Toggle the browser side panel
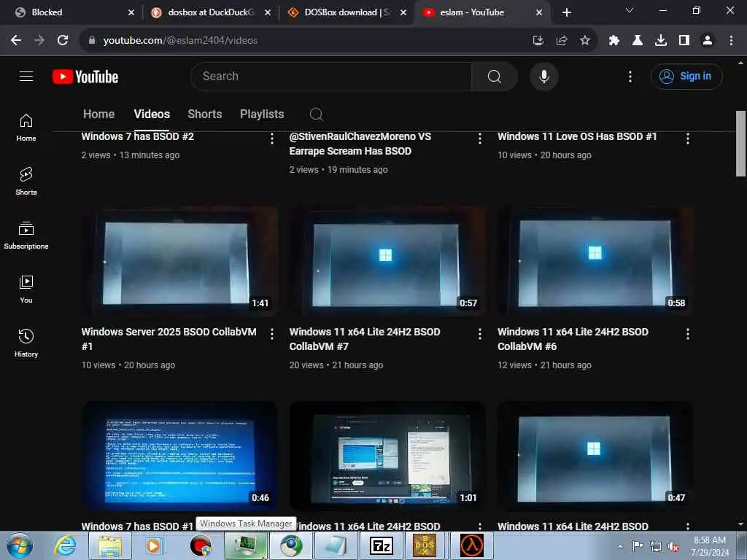Viewport: 747px width, 560px height. pyautogui.click(x=684, y=41)
